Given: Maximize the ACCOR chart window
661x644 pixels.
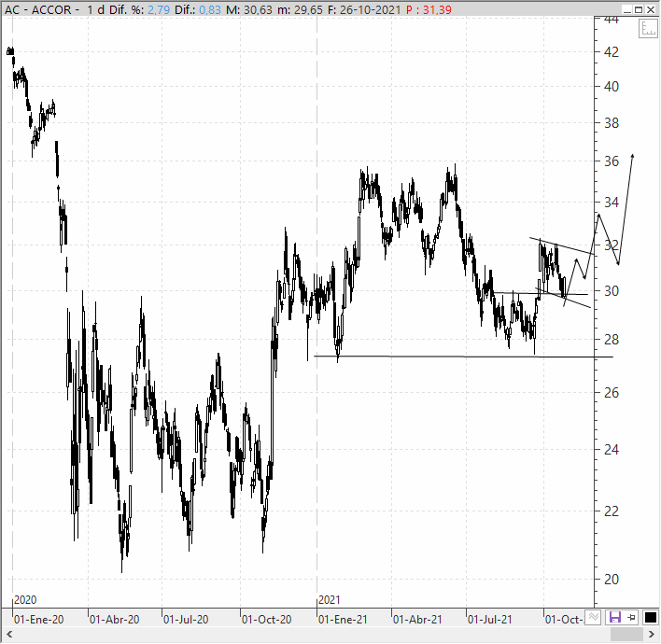Looking at the screenshot, I should [639, 9].
